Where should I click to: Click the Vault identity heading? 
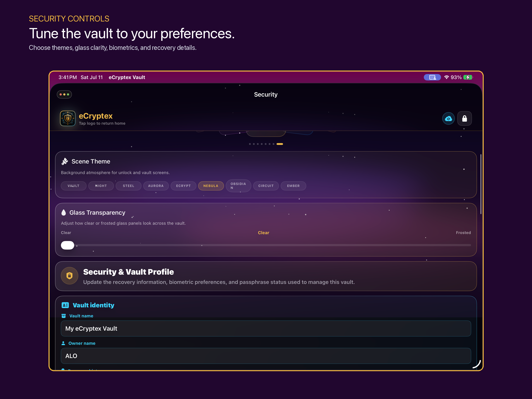pyautogui.click(x=94, y=305)
